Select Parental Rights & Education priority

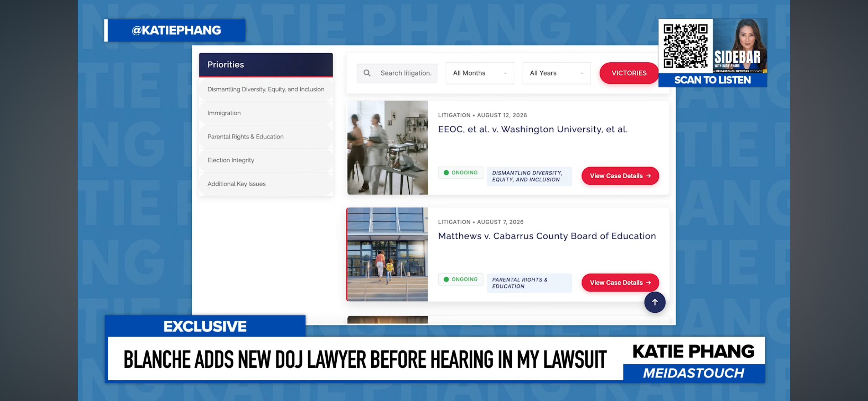266,137
